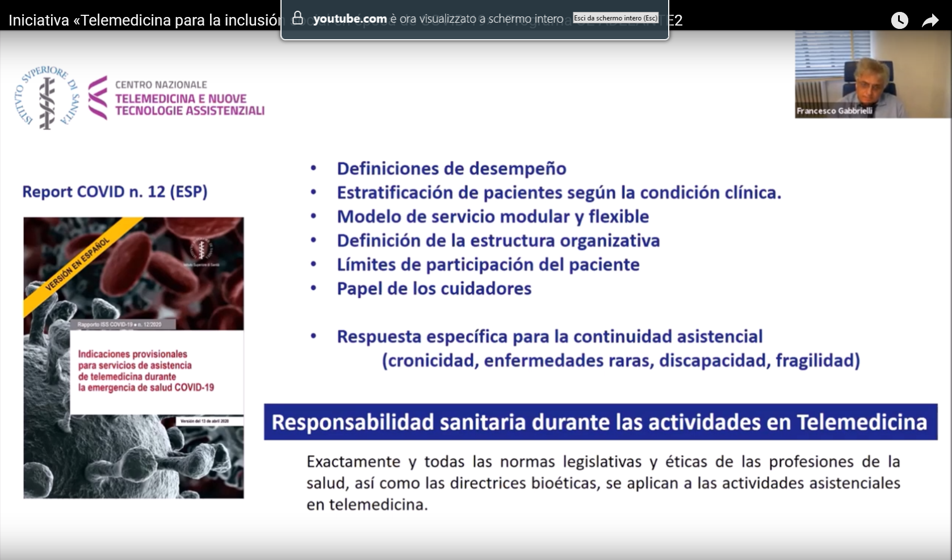This screenshot has height=560, width=952.
Task: Click the Watch later clock icon
Action: 899,20
